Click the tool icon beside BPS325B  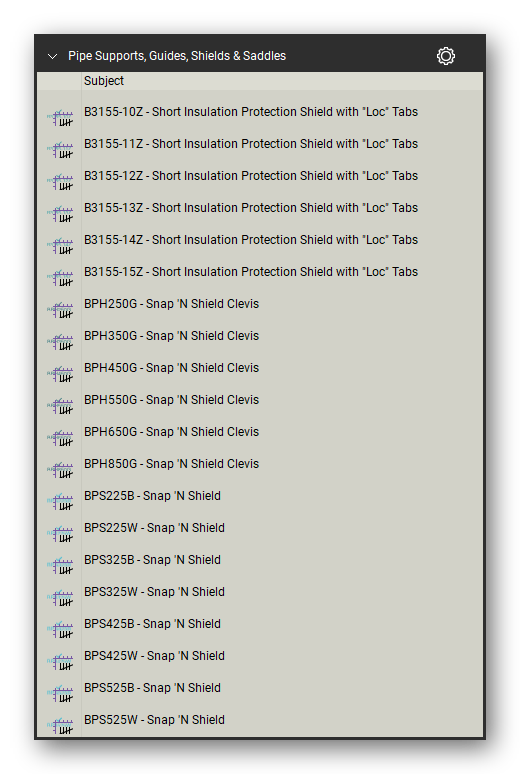60,567
